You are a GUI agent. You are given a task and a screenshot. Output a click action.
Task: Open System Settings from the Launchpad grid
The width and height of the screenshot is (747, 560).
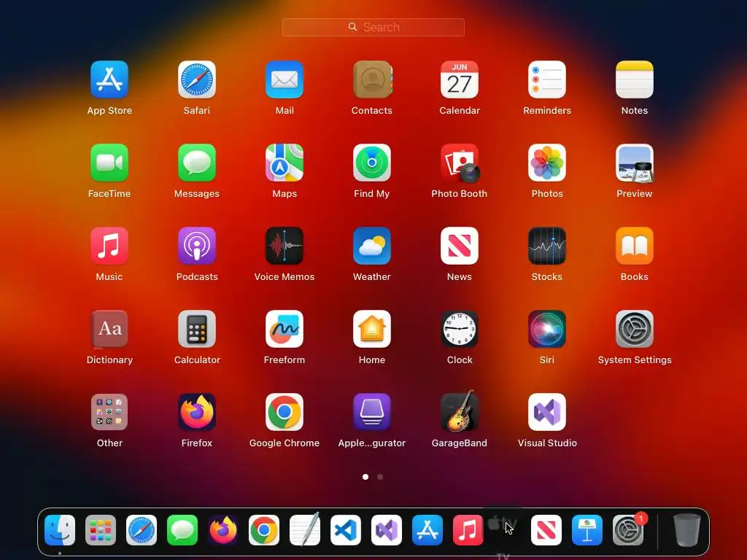[x=635, y=329]
